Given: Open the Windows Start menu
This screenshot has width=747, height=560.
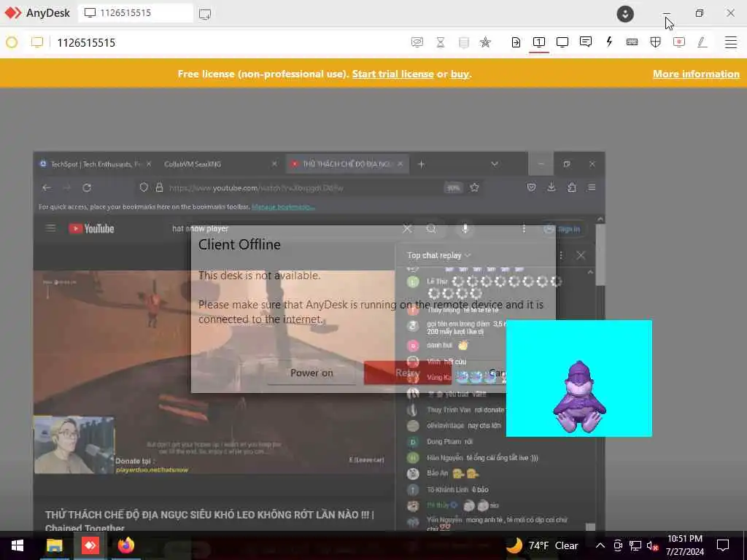Looking at the screenshot, I should coord(18,545).
